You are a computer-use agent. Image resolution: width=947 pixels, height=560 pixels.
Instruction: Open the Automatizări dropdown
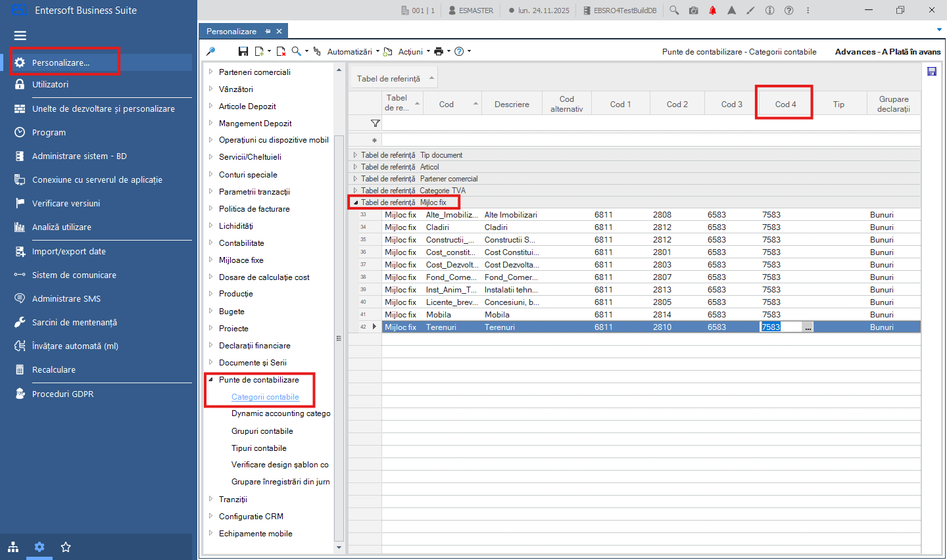pos(354,51)
